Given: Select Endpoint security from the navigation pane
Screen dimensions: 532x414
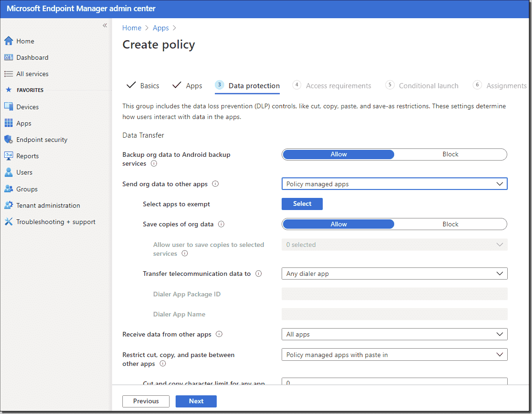Looking at the screenshot, I should (42, 139).
